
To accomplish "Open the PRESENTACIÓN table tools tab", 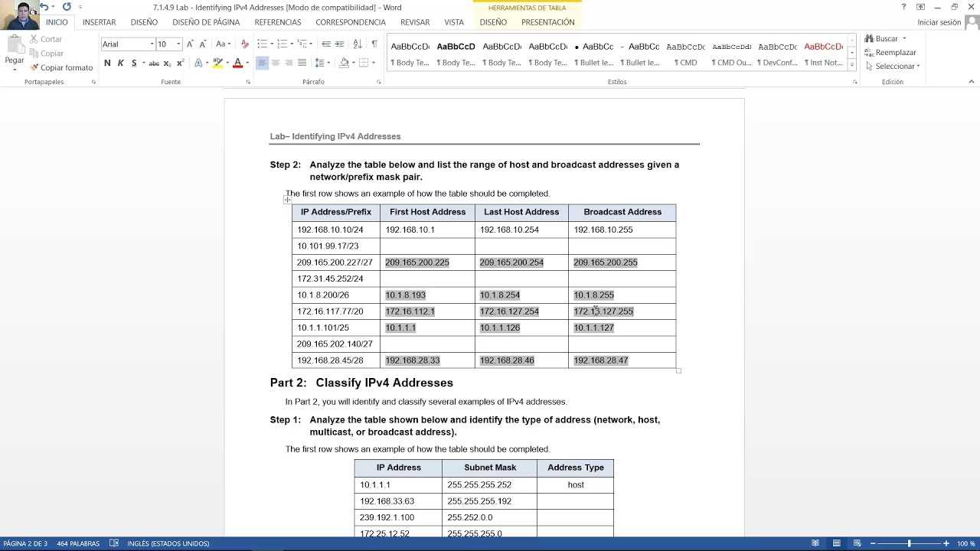I will point(548,22).
